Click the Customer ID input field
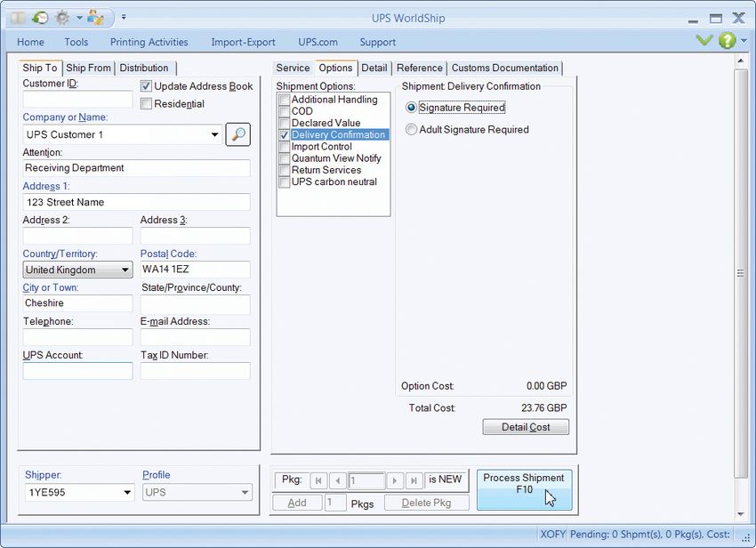 pos(77,100)
